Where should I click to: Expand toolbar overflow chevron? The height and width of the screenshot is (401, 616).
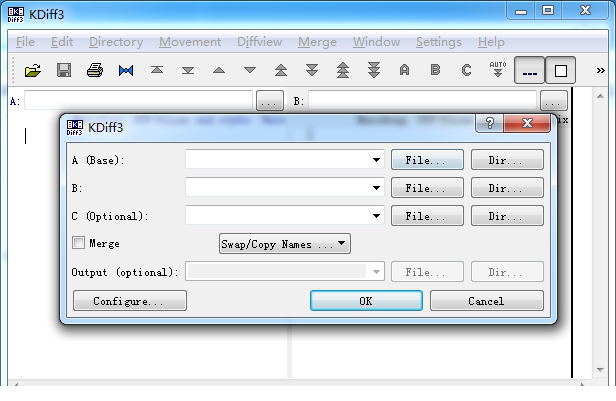(x=600, y=71)
